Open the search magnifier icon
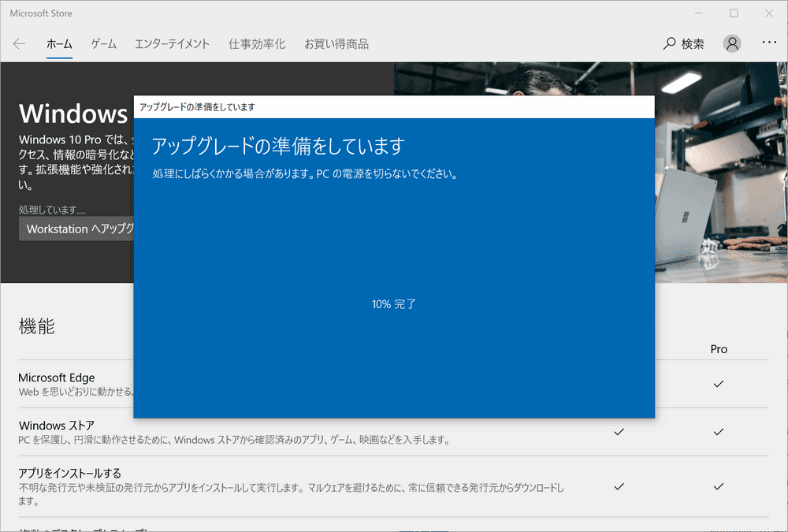788x532 pixels. pos(669,44)
